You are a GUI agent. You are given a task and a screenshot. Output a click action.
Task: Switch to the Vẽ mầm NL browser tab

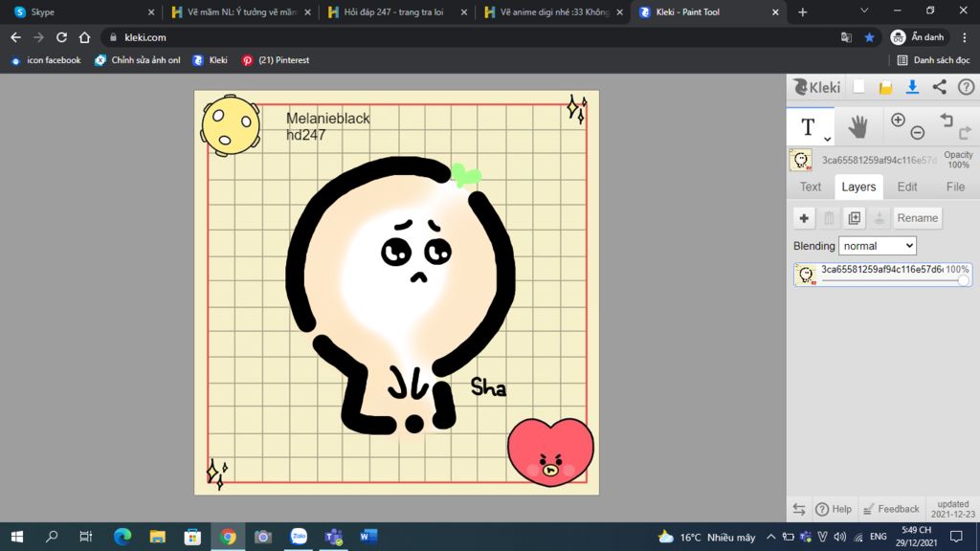pos(240,11)
